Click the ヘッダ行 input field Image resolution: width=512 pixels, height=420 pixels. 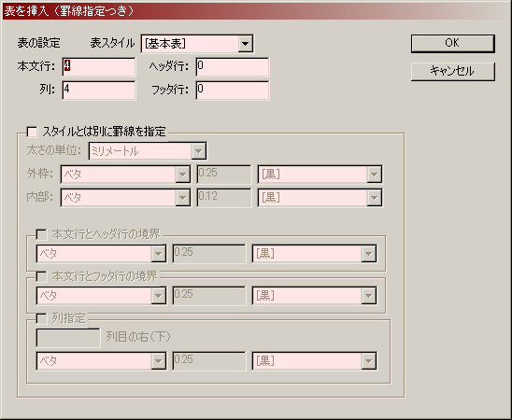(233, 67)
